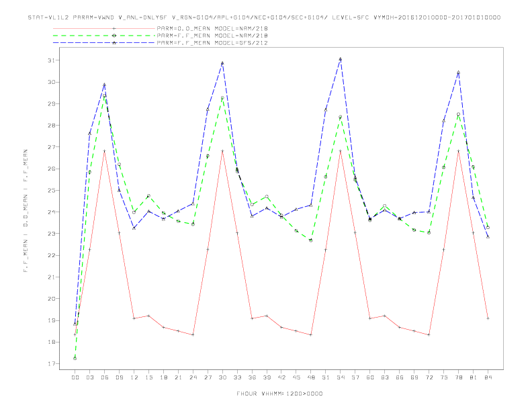Viewport: 532px width, 411px height.
Task: Click blue GFS triangle marker at hour 54 peak
Action: click(x=341, y=59)
